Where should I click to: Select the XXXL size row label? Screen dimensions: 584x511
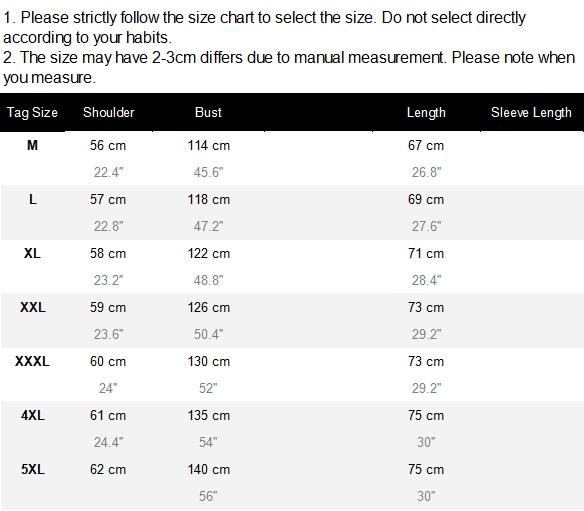click(x=32, y=361)
